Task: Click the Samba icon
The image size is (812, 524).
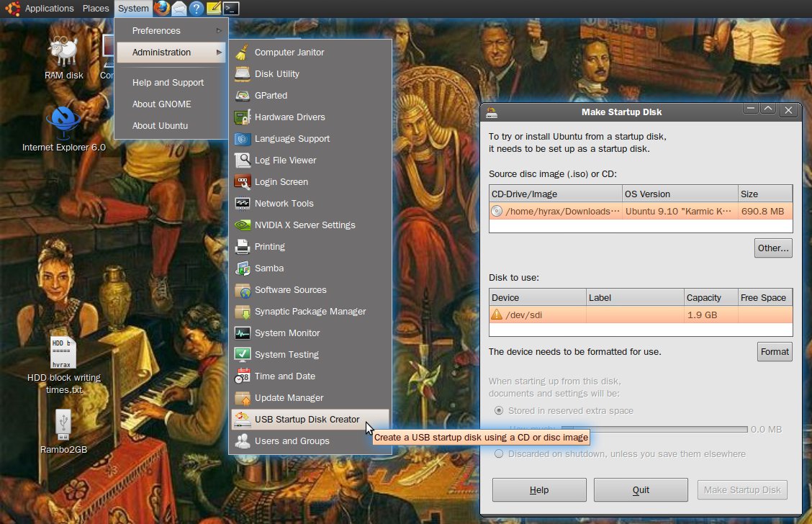Action: click(x=242, y=268)
